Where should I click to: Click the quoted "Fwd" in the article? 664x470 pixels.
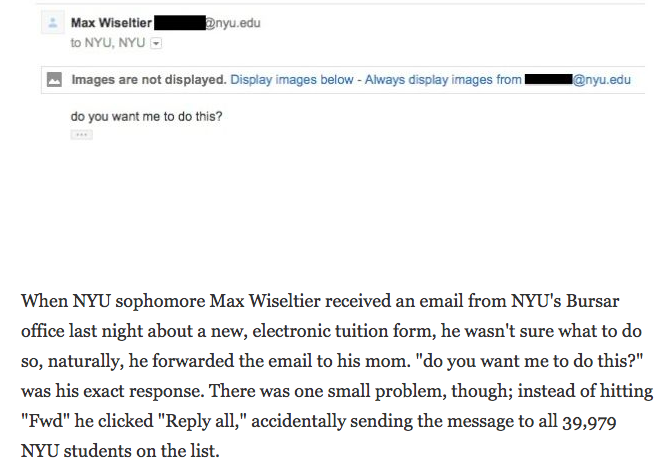[x=45, y=421]
